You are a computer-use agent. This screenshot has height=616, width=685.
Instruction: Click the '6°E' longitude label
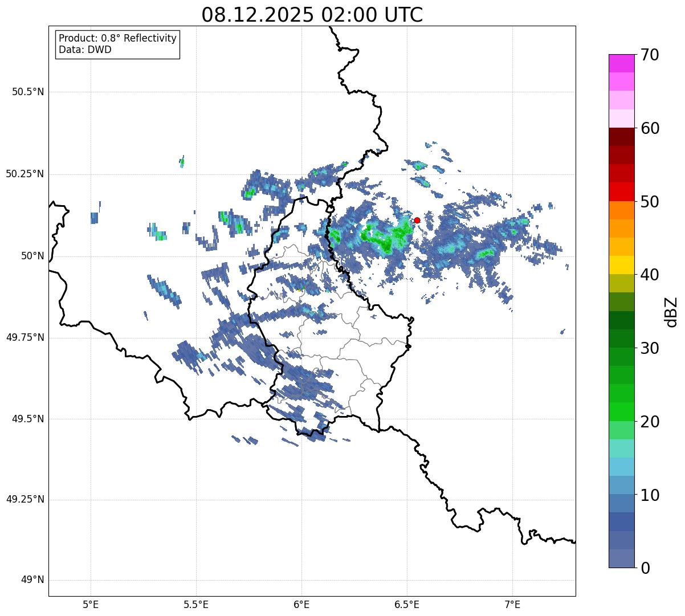pyautogui.click(x=301, y=605)
